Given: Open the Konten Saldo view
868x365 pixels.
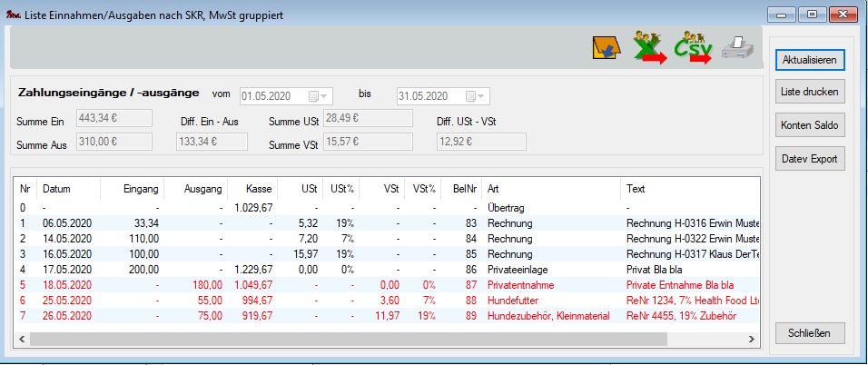Looking at the screenshot, I should [811, 124].
